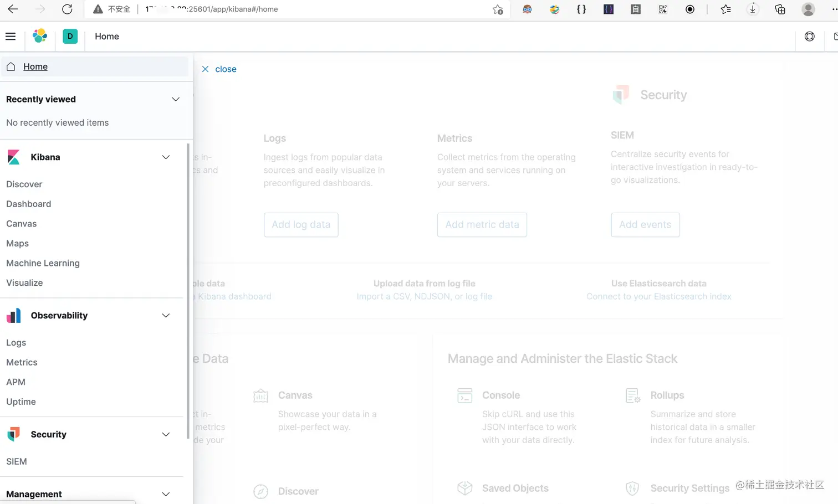Click the Security Settings heading text
This screenshot has height=504, width=838.
click(x=690, y=488)
